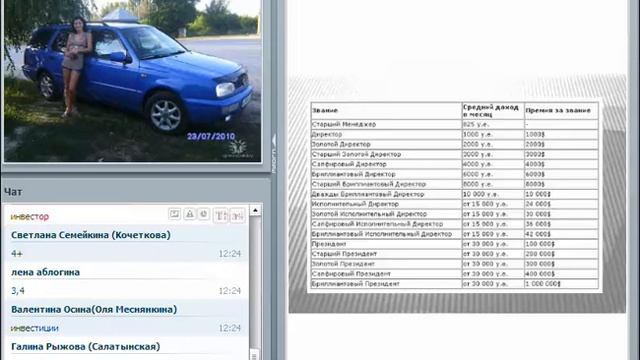This screenshot has width=640, height=360.
Task: Select chat message 'инвестор'
Action: 29,217
